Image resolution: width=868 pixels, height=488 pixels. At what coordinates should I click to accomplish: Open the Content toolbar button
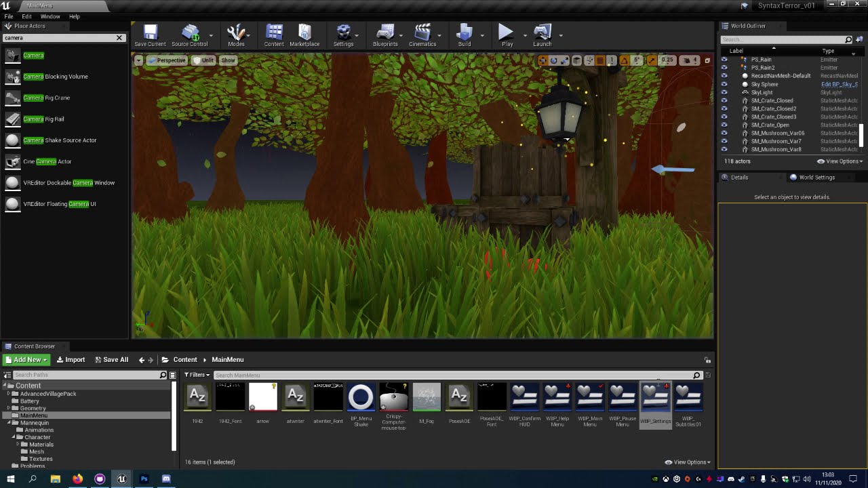(274, 36)
